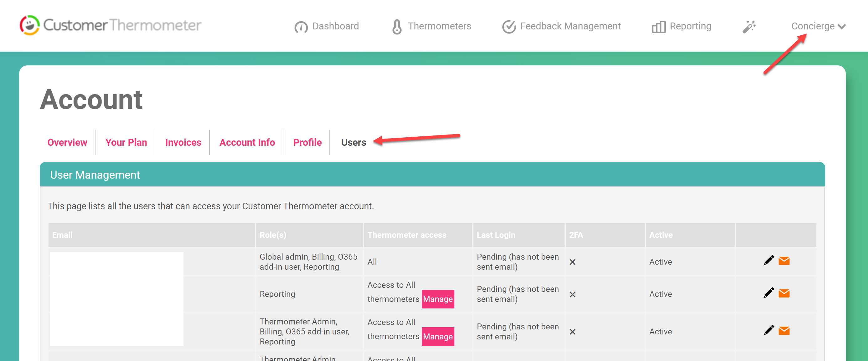The image size is (868, 361).
Task: Click Active status in Reporting-only row
Action: click(x=660, y=294)
